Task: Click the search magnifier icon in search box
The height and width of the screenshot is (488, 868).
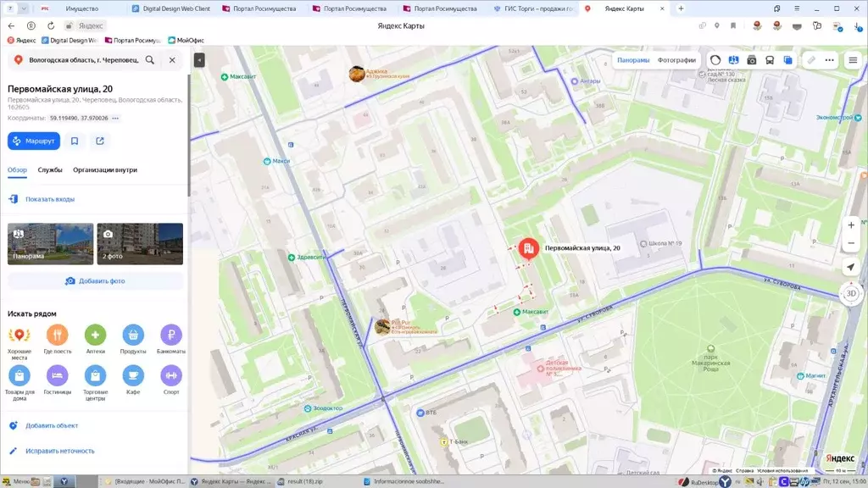Action: point(150,60)
